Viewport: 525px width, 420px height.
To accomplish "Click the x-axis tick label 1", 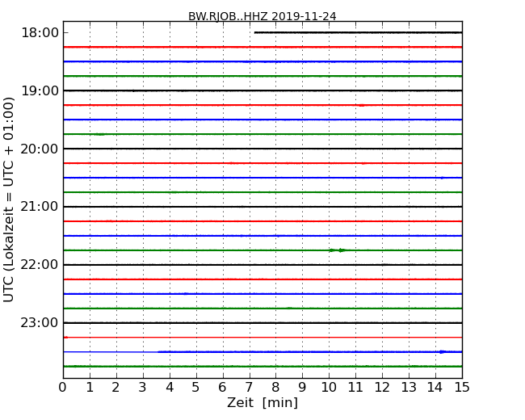I will [90, 387].
